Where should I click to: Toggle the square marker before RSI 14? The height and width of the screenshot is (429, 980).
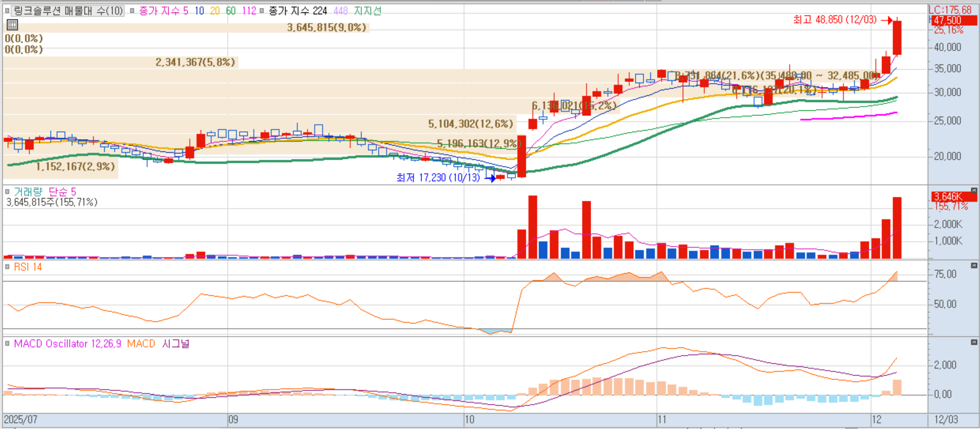point(7,267)
